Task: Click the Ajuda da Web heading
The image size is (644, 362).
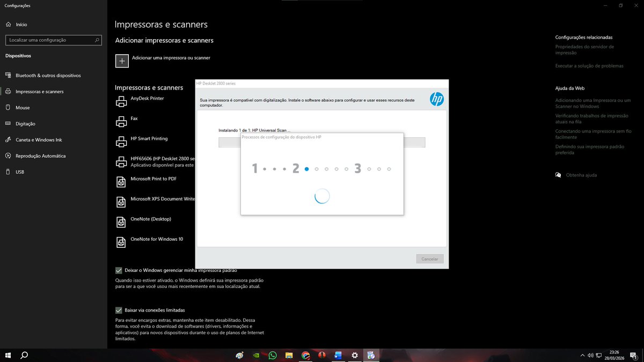Action: 570,88
